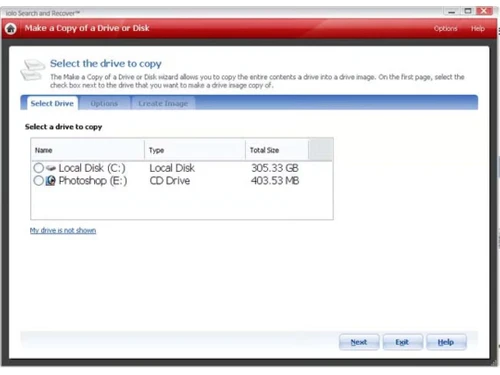The height and width of the screenshot is (375, 500).
Task: Click the CD icon beside Photoshop (E:)
Action: click(x=50, y=181)
